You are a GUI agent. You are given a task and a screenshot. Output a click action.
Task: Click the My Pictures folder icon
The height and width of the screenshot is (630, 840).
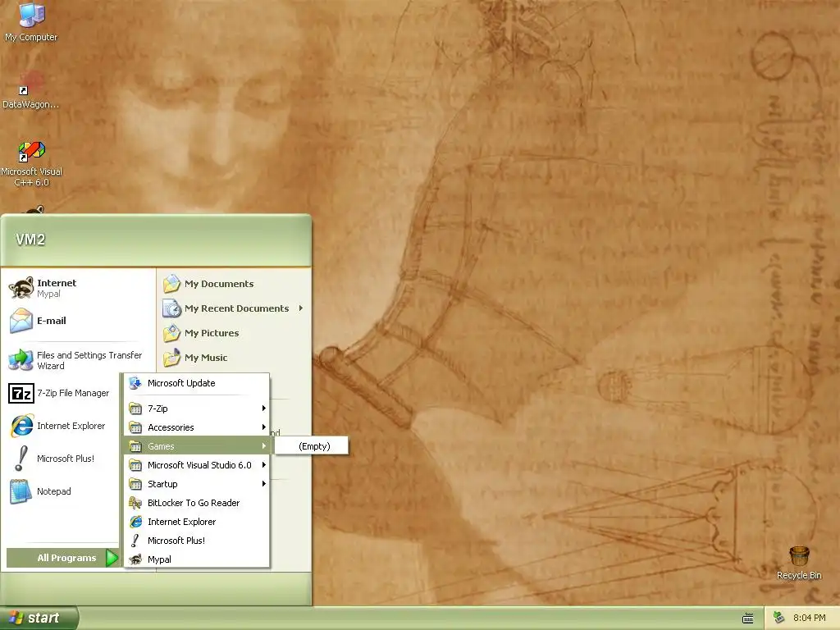click(172, 333)
